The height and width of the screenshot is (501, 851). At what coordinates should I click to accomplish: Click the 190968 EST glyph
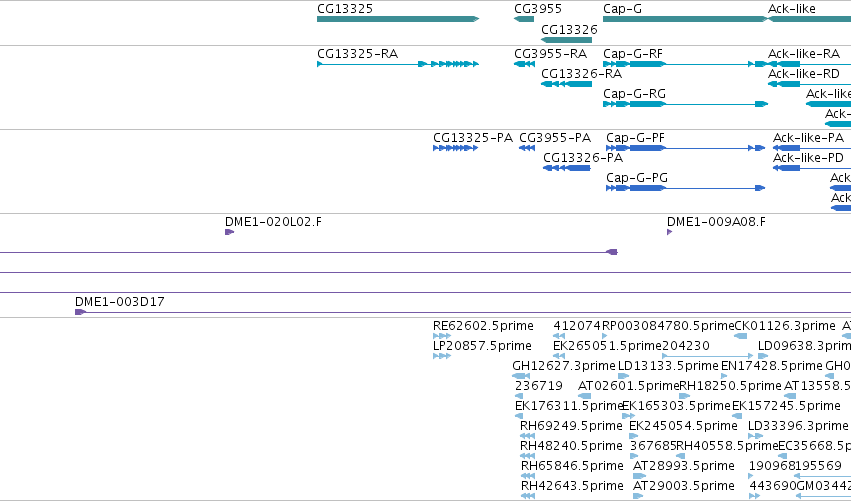click(x=751, y=476)
